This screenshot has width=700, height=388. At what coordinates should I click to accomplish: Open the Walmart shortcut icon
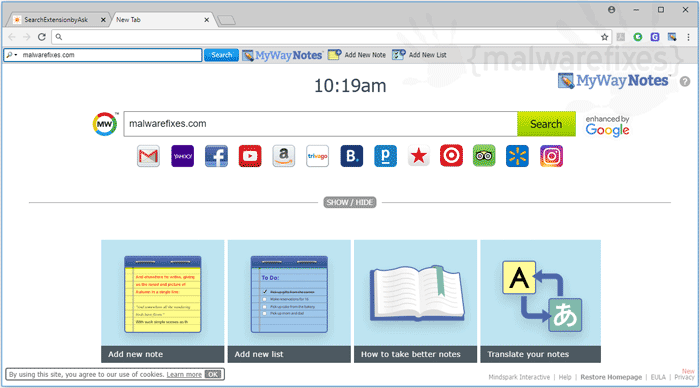tap(517, 156)
